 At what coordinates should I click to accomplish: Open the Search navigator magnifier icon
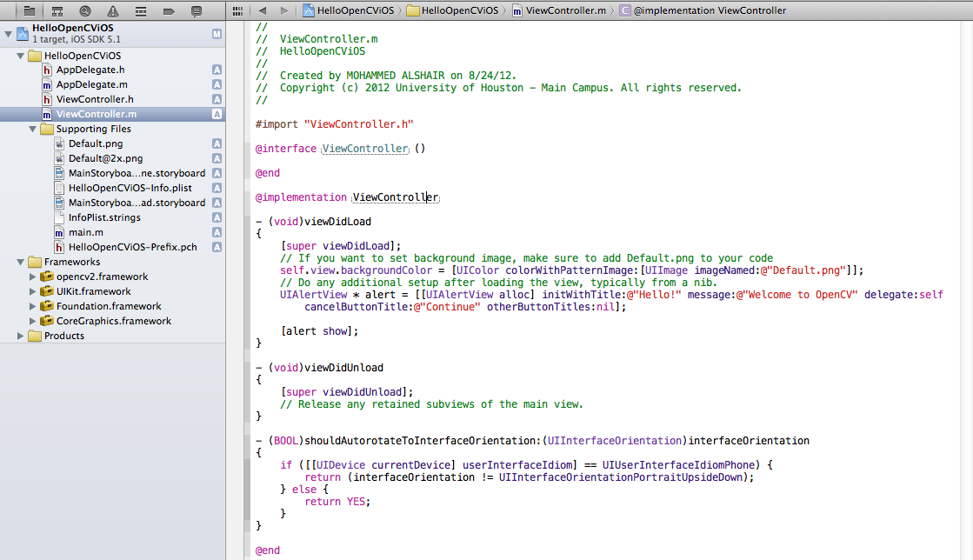pyautogui.click(x=84, y=11)
